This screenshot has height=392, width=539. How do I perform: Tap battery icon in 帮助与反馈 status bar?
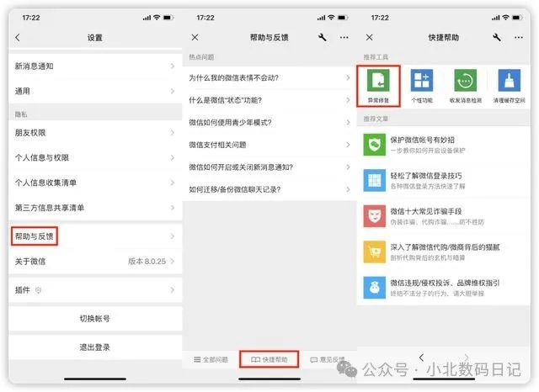coord(343,18)
